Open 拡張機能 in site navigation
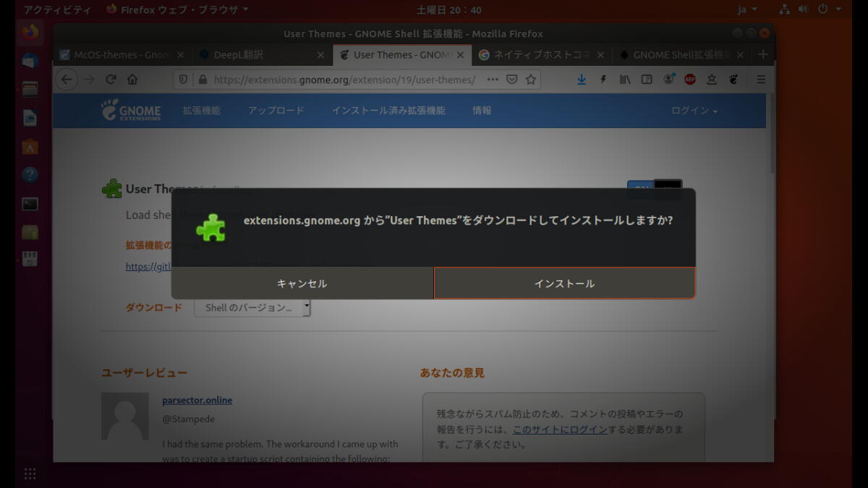The height and width of the screenshot is (488, 868). tap(202, 111)
